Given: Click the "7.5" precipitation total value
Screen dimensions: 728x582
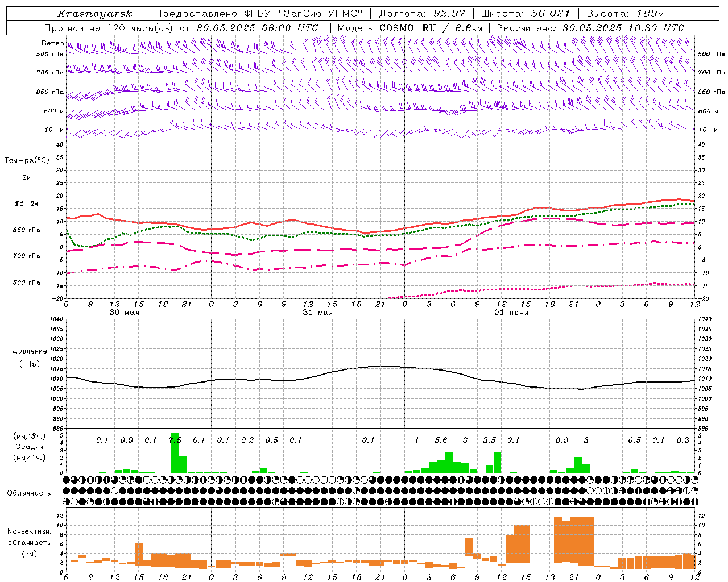Looking at the screenshot, I should coord(175,440).
